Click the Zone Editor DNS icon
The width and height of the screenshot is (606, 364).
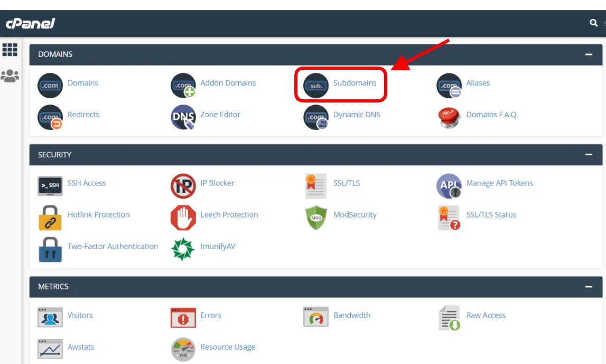183,117
